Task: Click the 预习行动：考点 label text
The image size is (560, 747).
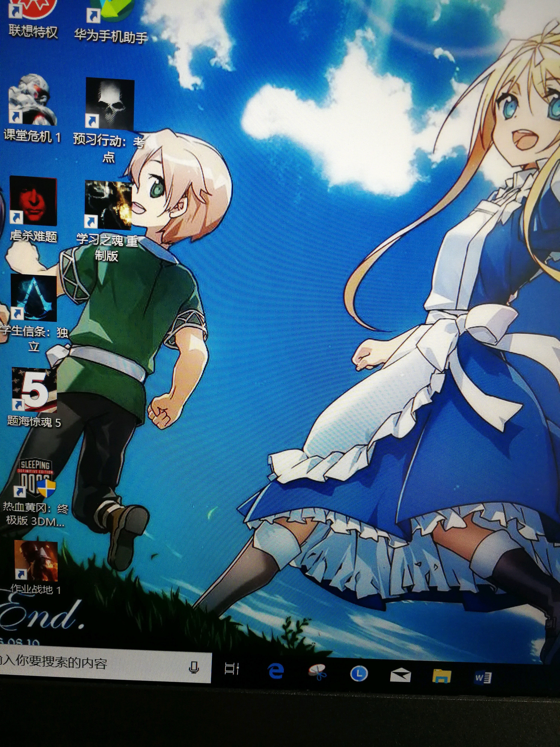Action: [109, 148]
